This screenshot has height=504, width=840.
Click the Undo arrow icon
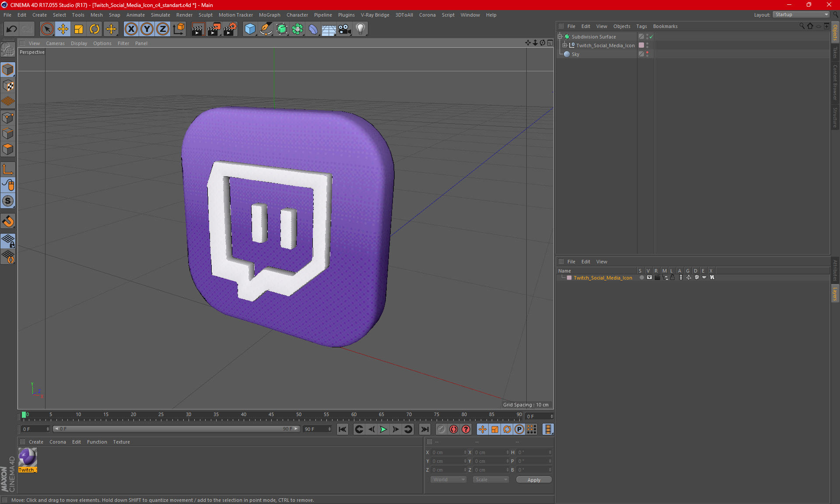[x=12, y=29]
